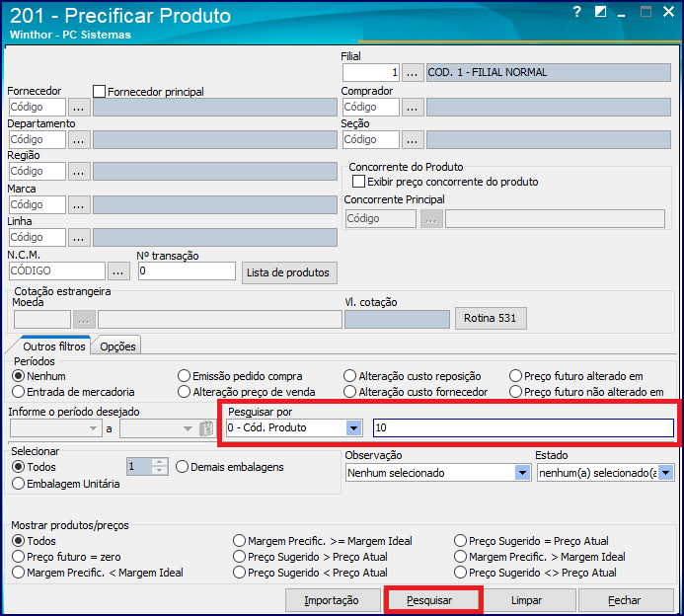Check Fornecedor principal checkbox

[x=99, y=92]
